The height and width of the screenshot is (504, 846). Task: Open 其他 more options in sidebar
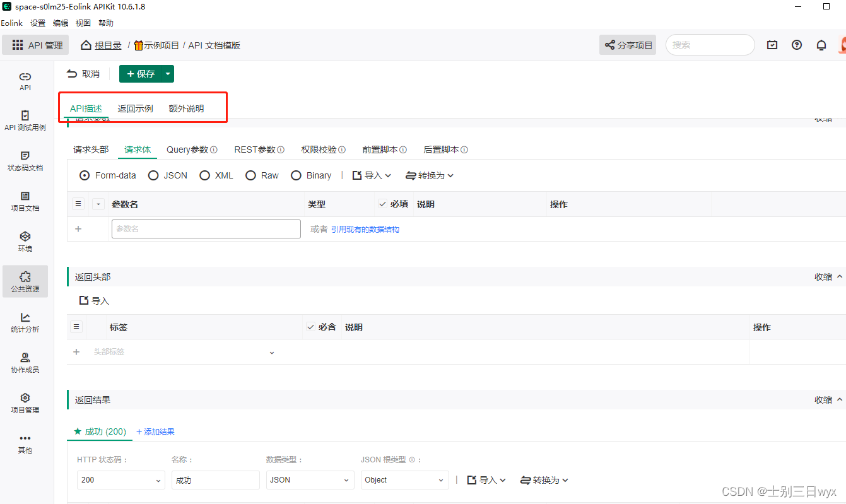[25, 443]
